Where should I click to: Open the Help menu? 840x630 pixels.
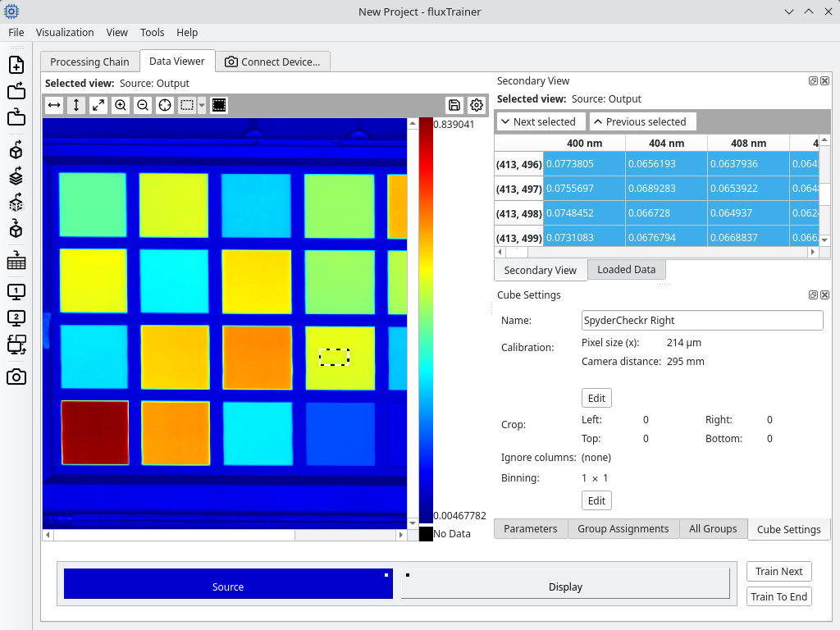(x=187, y=32)
